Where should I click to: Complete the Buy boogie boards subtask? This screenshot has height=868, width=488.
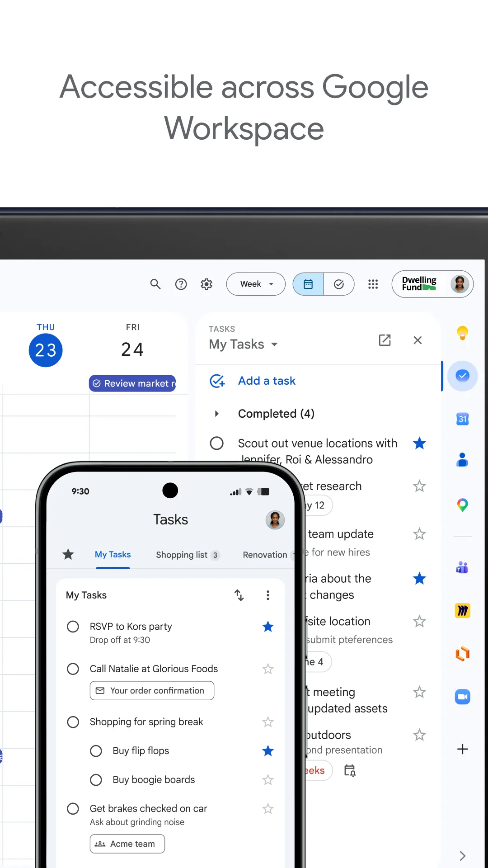[96, 780]
